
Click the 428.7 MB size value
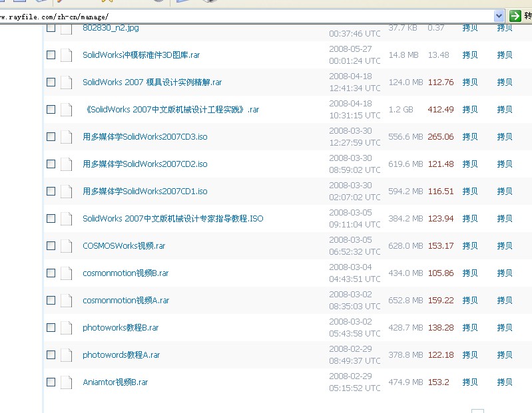coord(405,328)
